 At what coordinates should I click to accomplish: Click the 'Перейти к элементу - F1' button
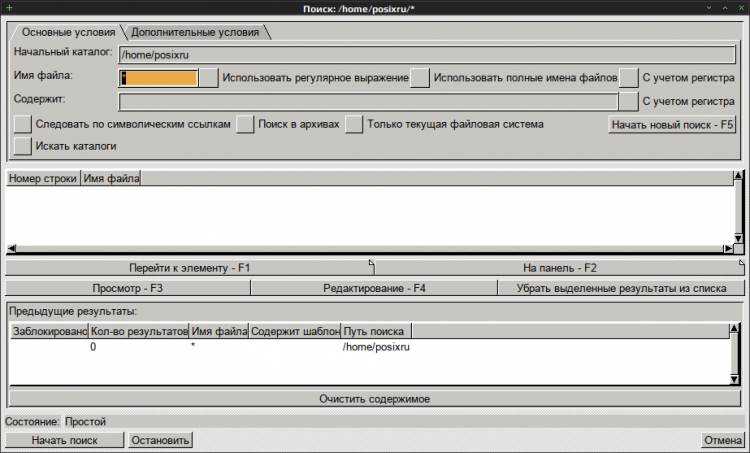(189, 268)
